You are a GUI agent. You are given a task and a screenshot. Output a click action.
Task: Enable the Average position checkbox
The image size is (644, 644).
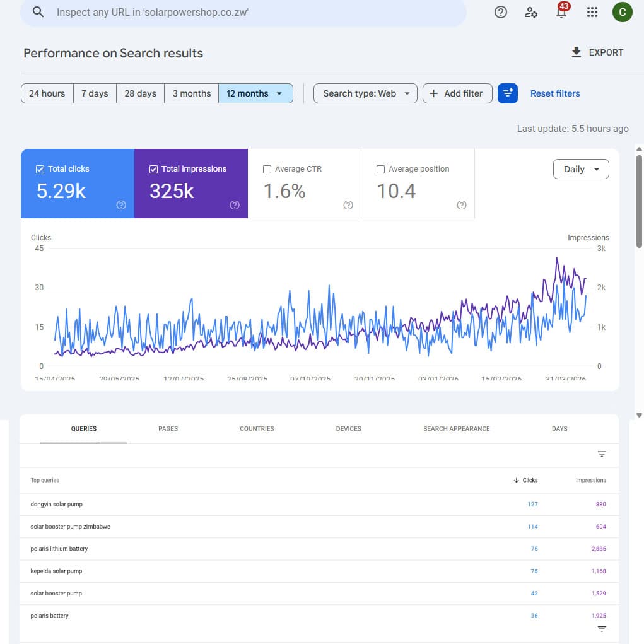point(380,169)
